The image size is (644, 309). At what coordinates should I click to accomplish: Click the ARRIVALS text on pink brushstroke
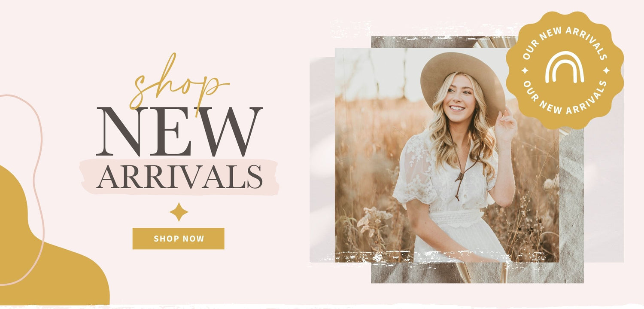pyautogui.click(x=179, y=177)
